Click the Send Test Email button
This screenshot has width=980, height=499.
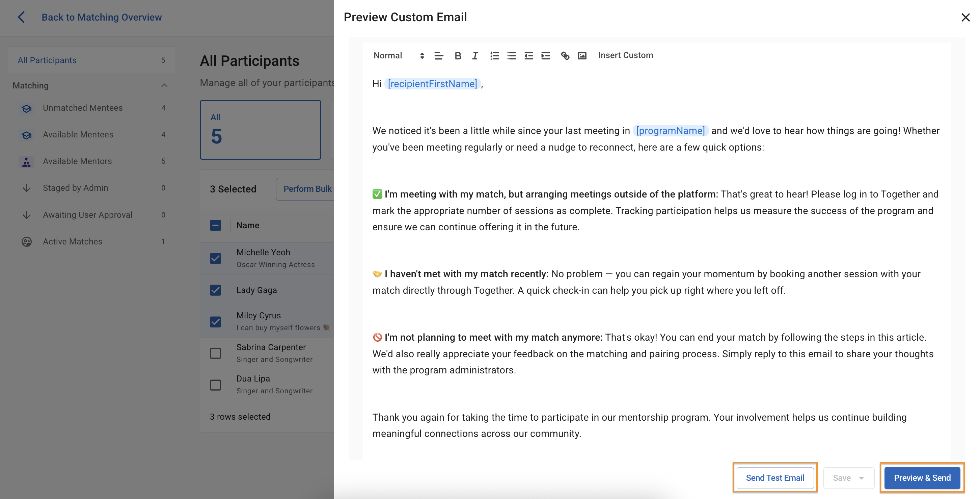774,478
